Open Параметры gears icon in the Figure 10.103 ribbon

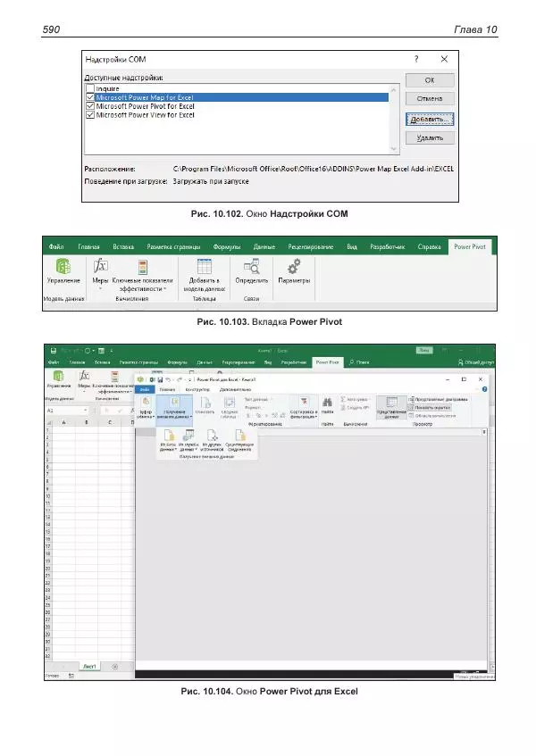[x=294, y=266]
